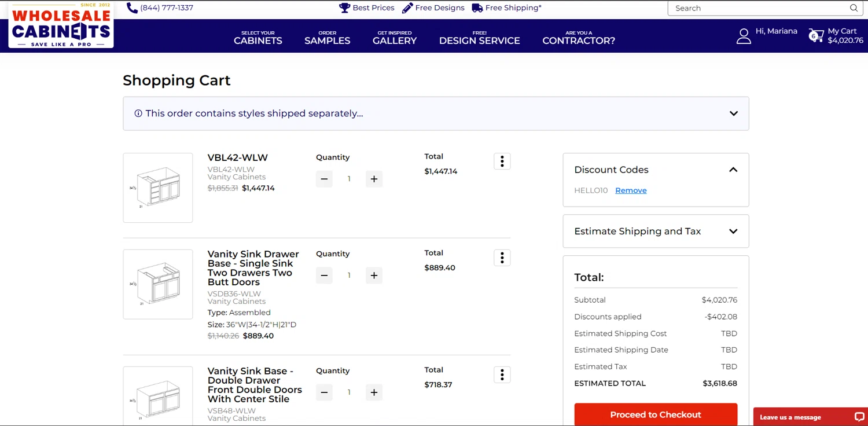The image size is (868, 426).
Task: Decrease quantity of VSB48-WLW sink base
Action: (x=324, y=392)
